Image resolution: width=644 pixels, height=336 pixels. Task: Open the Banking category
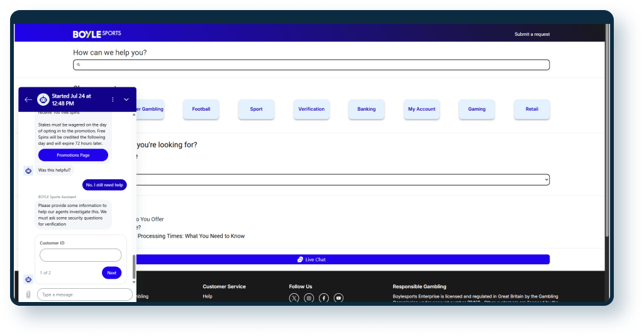367,109
